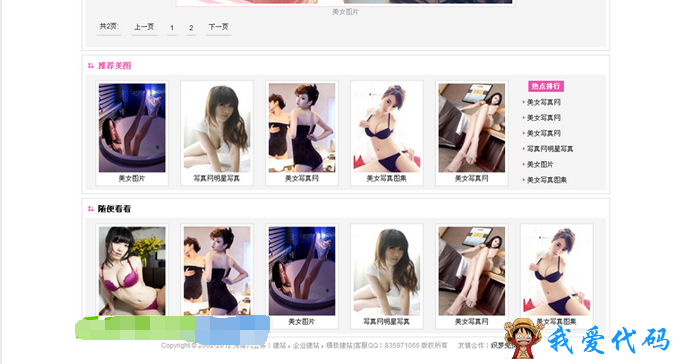This screenshot has height=364, width=687.
Task: Click the 随便看看 section heading
Action: (x=114, y=209)
